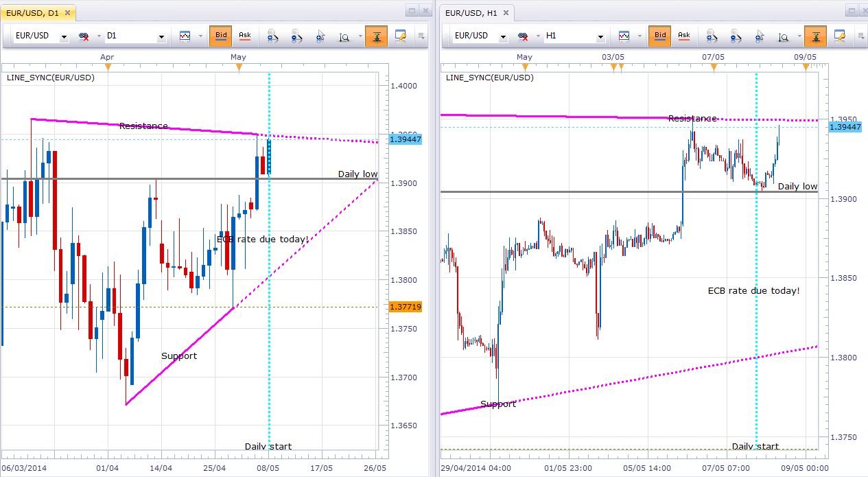Enable Ask price on the D1 chart
The width and height of the screenshot is (868, 477).
[245, 36]
